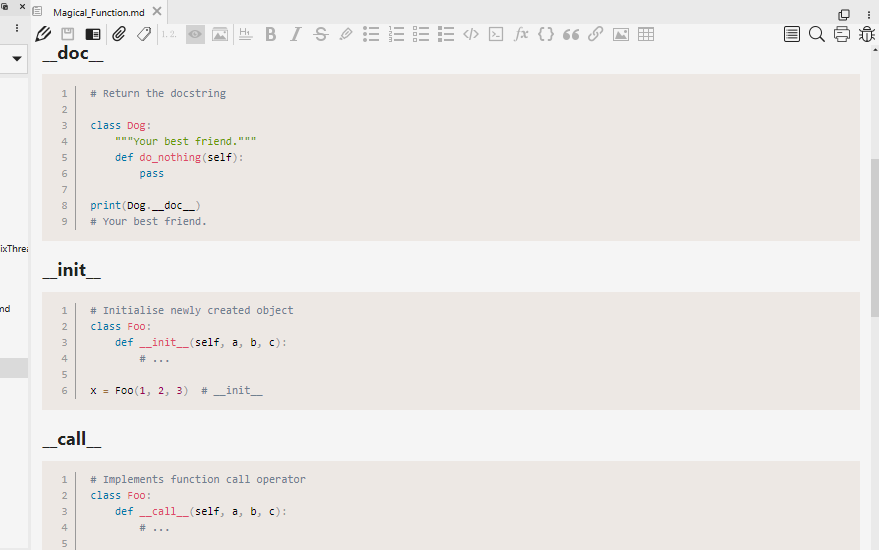Print the current note
879x550 pixels.
(x=841, y=34)
